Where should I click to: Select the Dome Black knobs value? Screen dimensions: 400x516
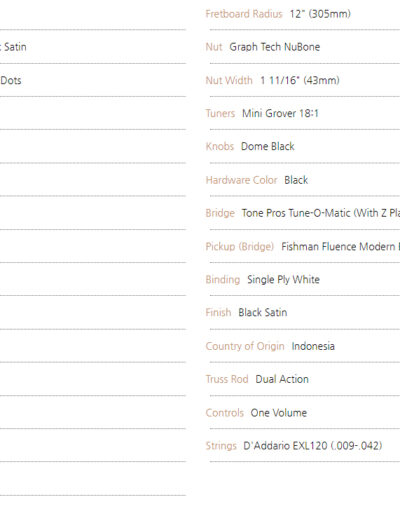click(268, 146)
